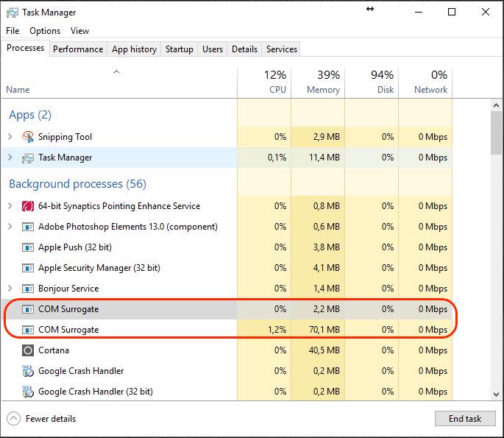Select the Google Crash Handler (32 bit) icon
Viewport: 504px width, 438px height.
point(28,392)
